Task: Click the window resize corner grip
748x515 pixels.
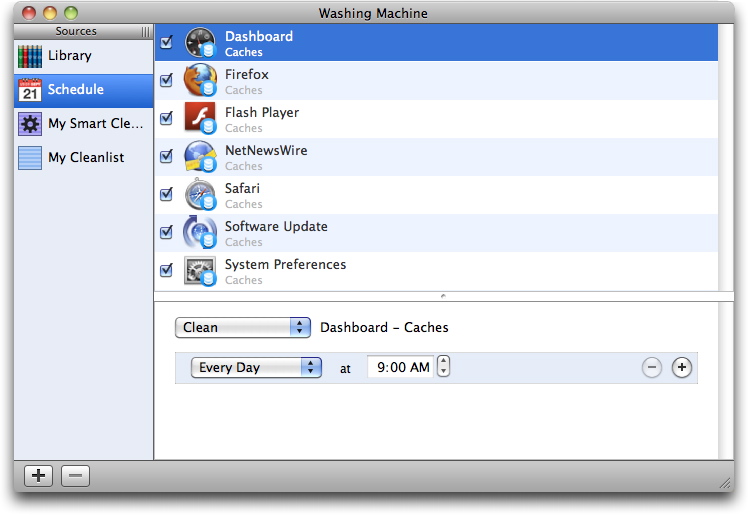Action: [725, 483]
